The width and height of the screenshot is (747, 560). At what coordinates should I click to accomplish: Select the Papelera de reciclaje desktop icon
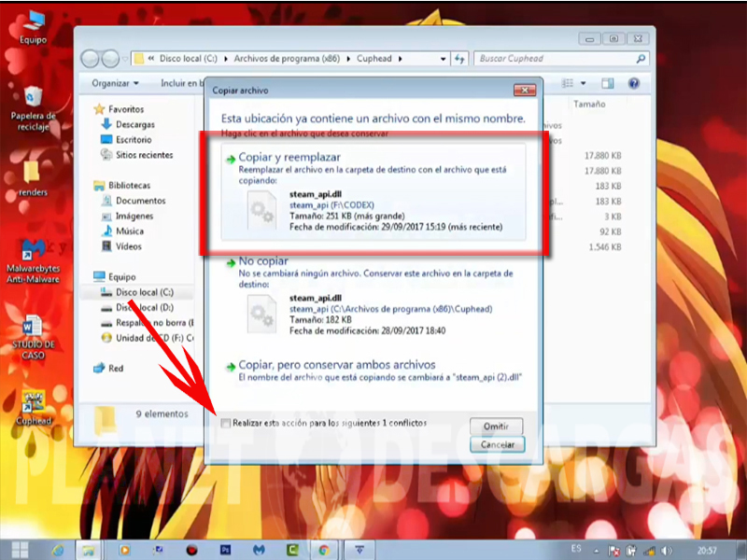tap(33, 108)
